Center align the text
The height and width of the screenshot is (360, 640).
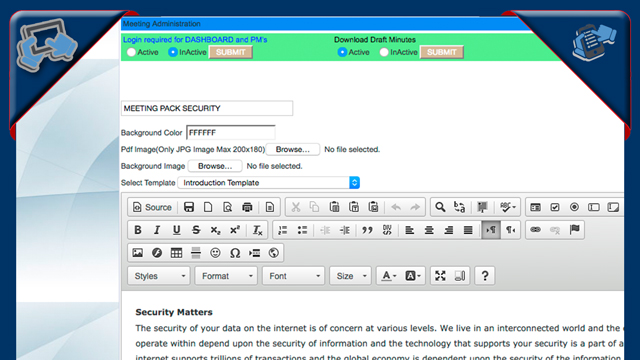coord(429,230)
